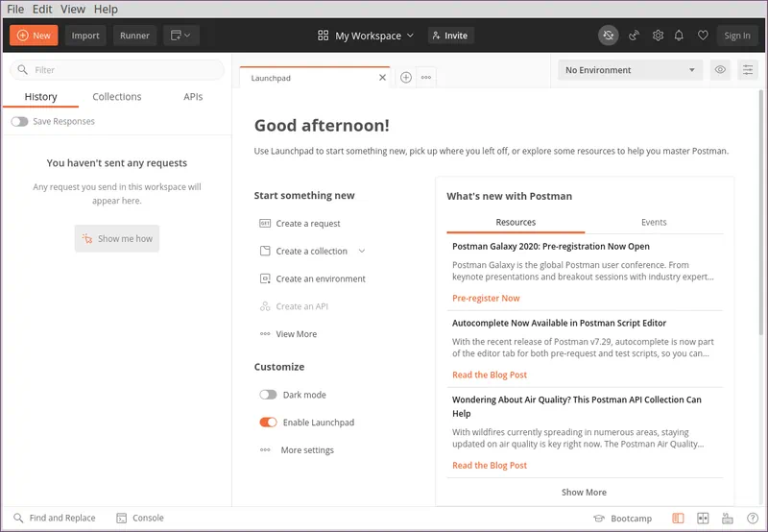Open the capture requests satellite icon
Screen dimensions: 768x532
click(x=634, y=36)
